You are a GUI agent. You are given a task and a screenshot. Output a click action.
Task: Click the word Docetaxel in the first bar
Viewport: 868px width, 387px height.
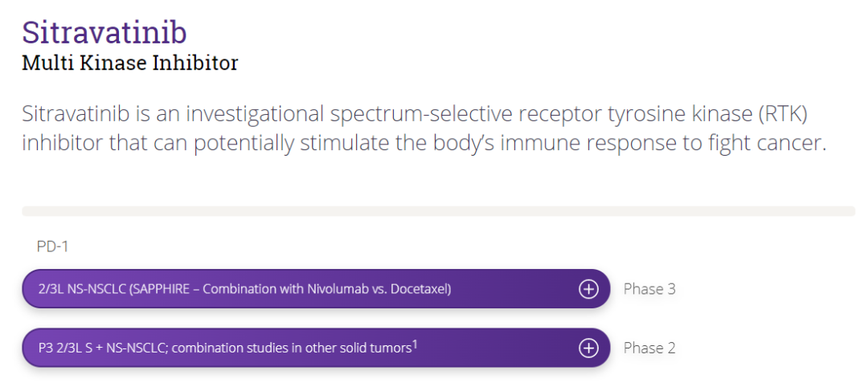click(x=420, y=289)
